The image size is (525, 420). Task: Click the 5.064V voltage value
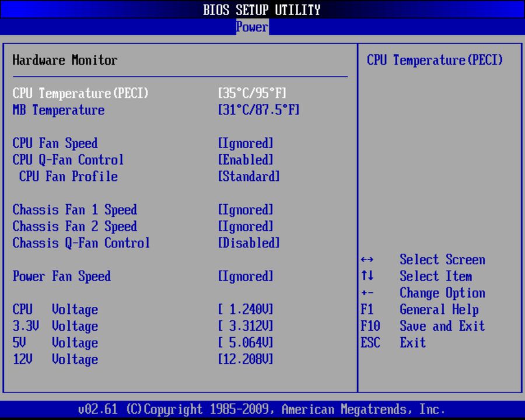pyautogui.click(x=246, y=342)
